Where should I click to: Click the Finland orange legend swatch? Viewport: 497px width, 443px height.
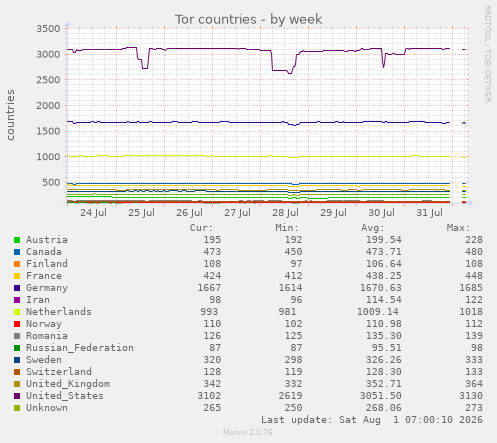(x=17, y=264)
